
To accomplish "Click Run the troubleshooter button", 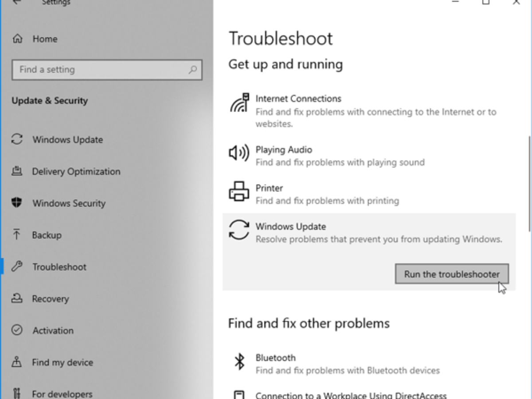I will pos(452,274).
